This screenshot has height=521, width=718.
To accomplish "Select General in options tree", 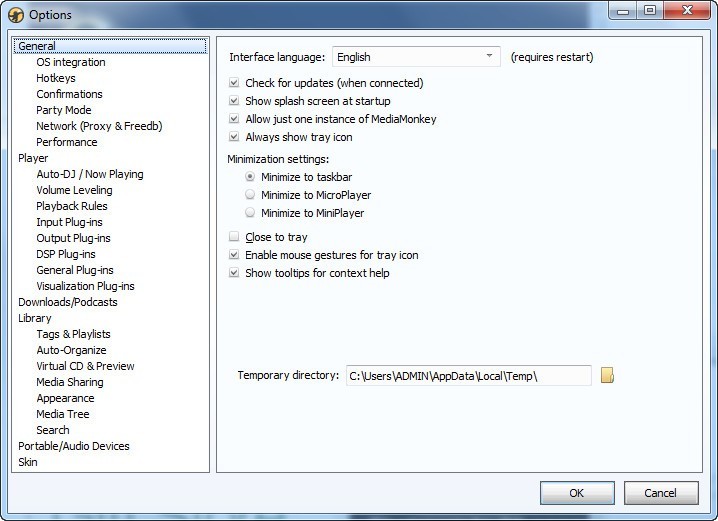I will pyautogui.click(x=110, y=46).
